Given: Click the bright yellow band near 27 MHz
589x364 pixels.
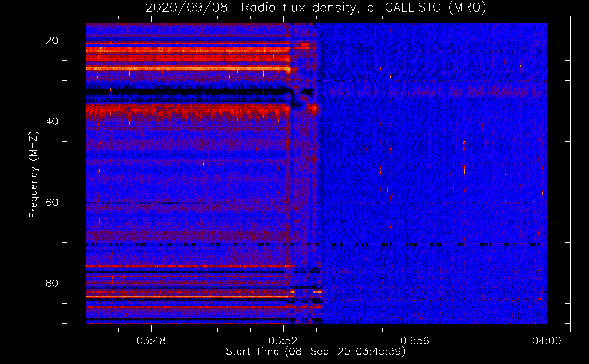Looking at the screenshot, I should click(x=188, y=68).
